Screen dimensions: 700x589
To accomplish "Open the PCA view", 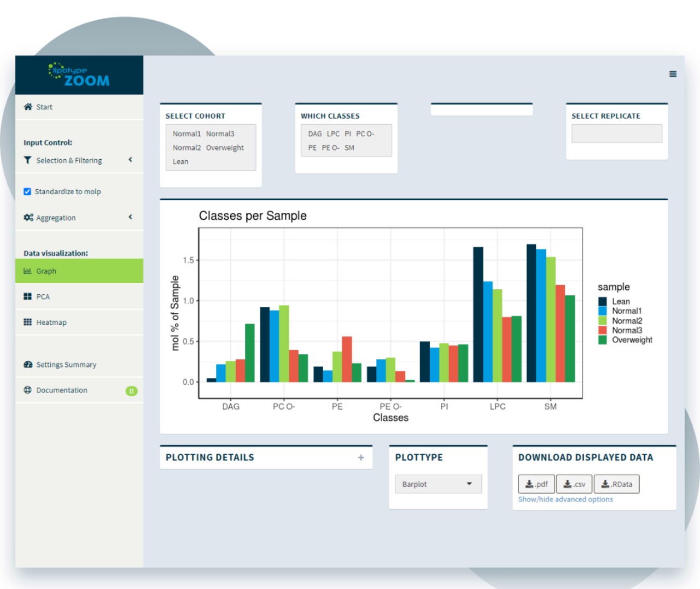I will click(79, 296).
